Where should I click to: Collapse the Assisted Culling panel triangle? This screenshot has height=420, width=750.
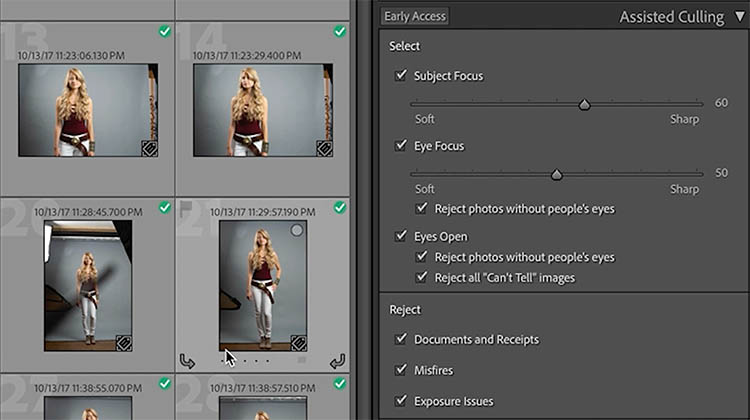pos(739,17)
